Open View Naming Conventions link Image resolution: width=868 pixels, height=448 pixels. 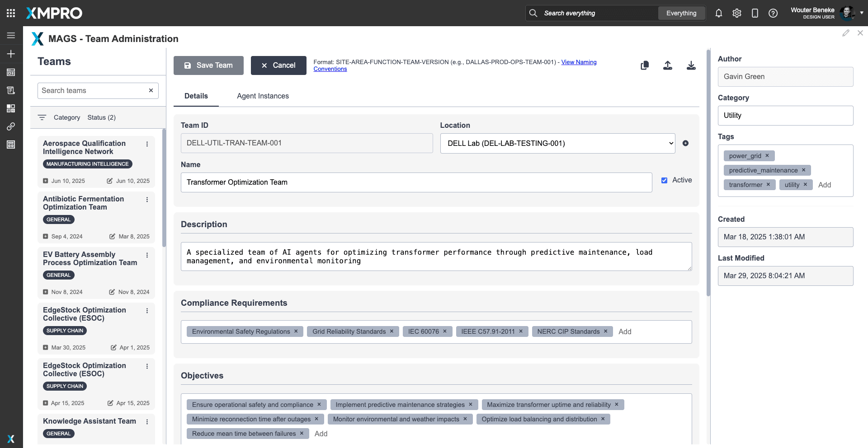point(579,62)
